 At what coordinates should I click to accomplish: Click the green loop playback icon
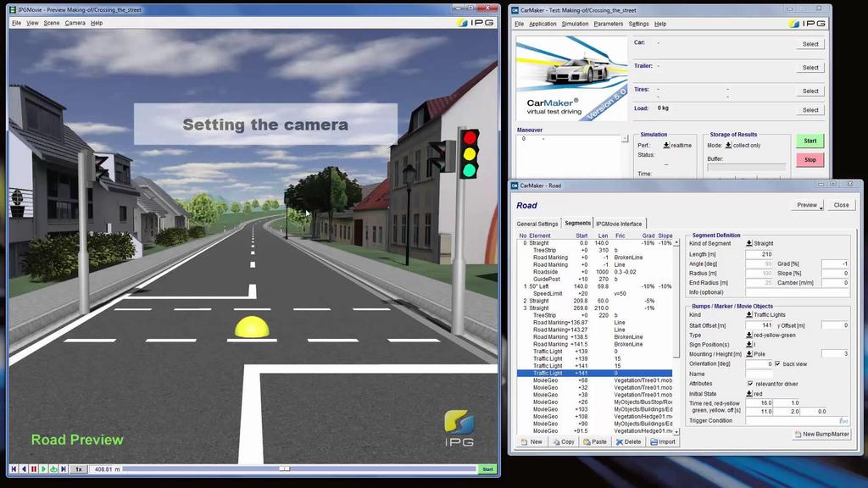tap(53, 469)
